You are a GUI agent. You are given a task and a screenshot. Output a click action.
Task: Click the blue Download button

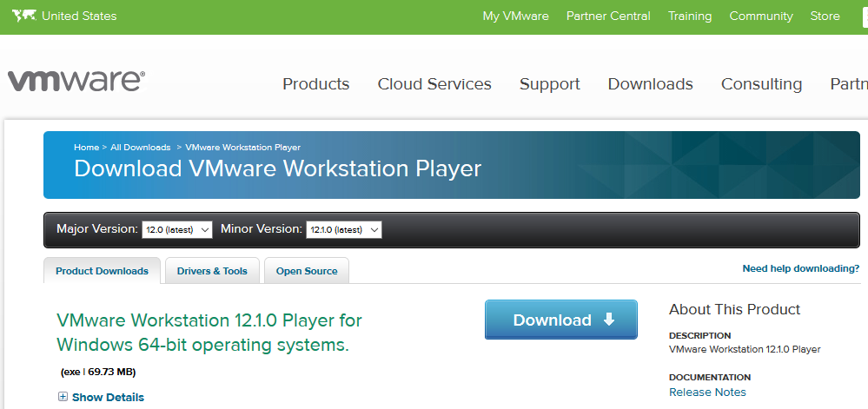pos(561,320)
